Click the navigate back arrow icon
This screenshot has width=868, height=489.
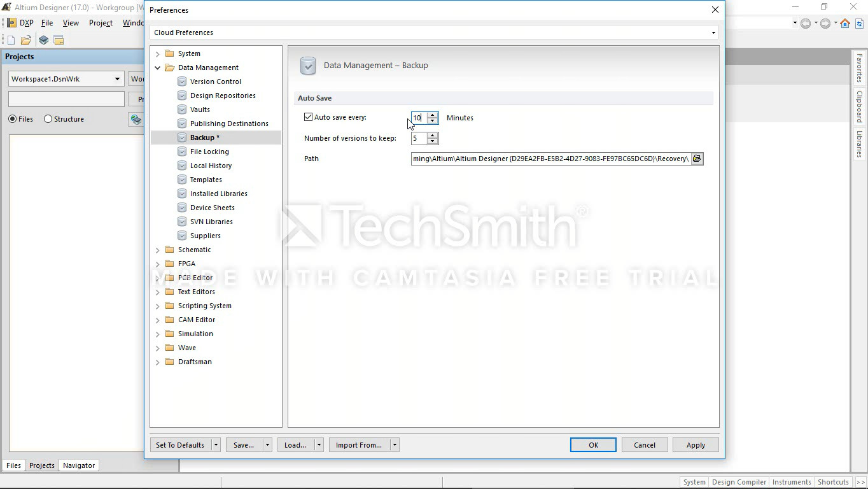click(x=806, y=24)
